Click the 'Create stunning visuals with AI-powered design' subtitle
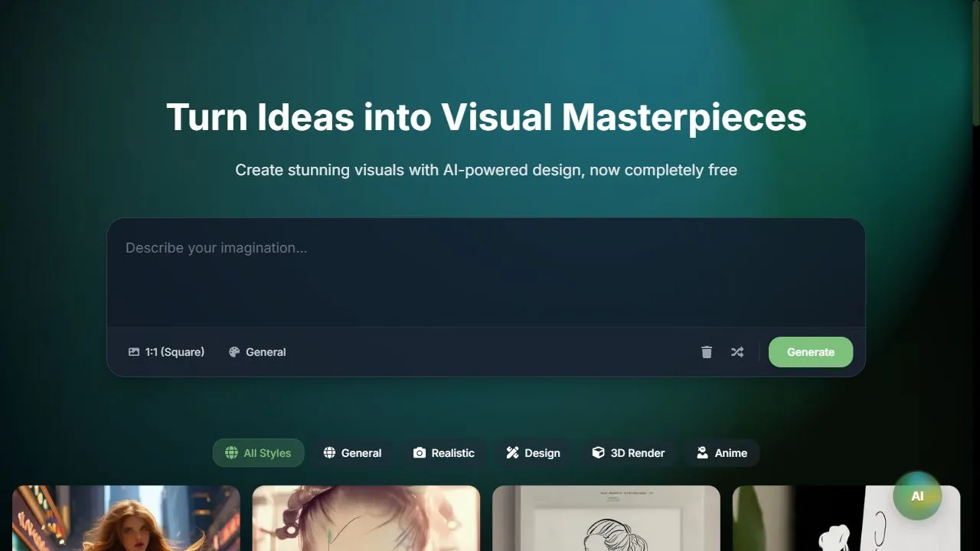The width and height of the screenshot is (980, 551). pyautogui.click(x=486, y=170)
